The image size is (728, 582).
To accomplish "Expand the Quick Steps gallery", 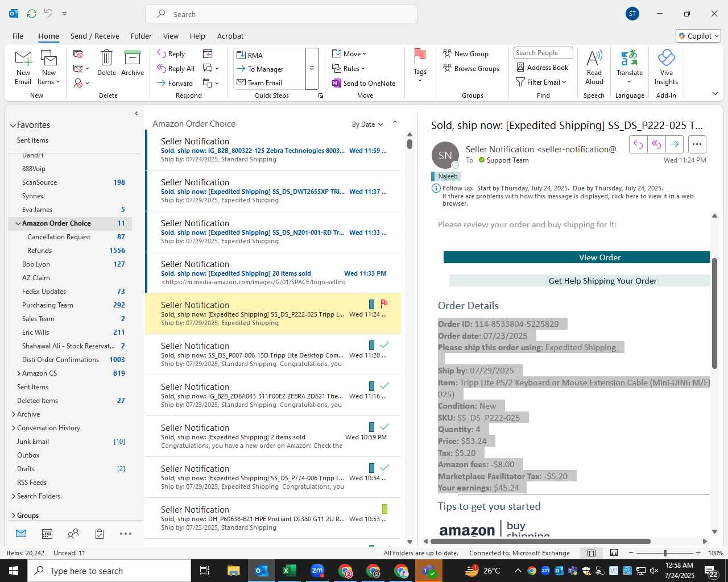I will point(312,69).
